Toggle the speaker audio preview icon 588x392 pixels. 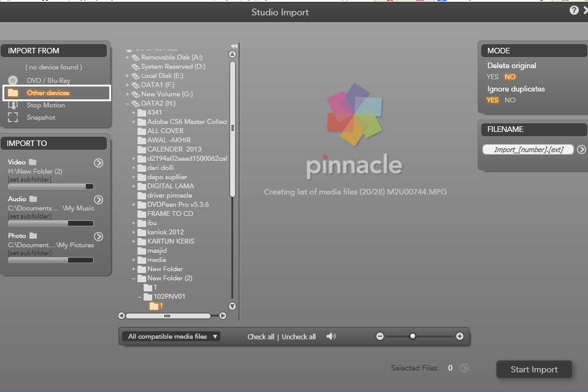[x=331, y=337]
